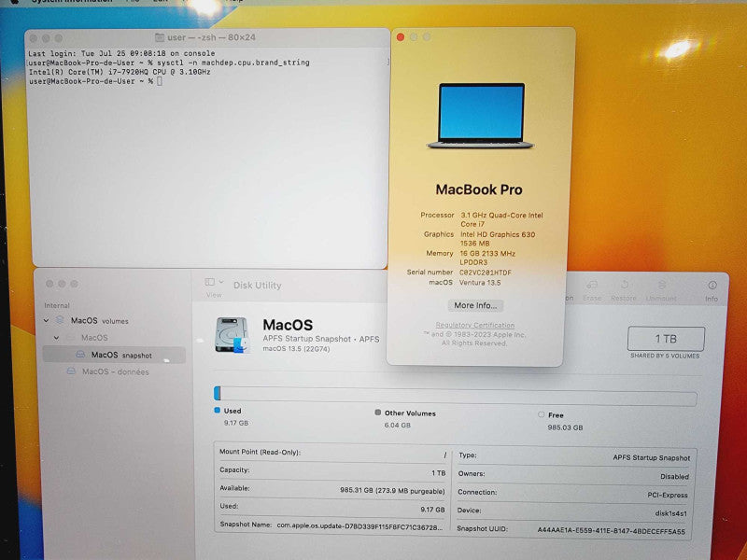Click the Restore icon in Disk Utility toolbar

click(x=624, y=285)
